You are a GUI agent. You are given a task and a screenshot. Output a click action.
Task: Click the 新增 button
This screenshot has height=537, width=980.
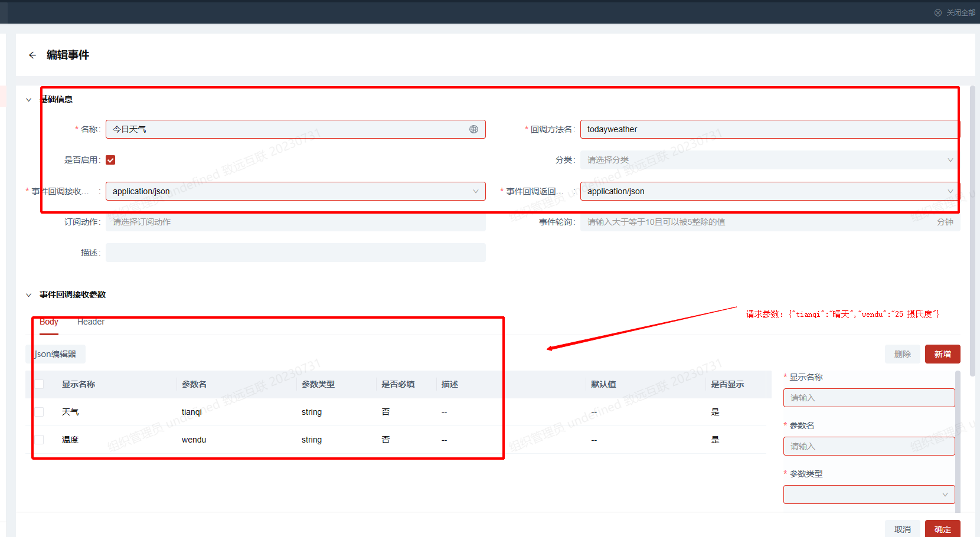tap(942, 354)
